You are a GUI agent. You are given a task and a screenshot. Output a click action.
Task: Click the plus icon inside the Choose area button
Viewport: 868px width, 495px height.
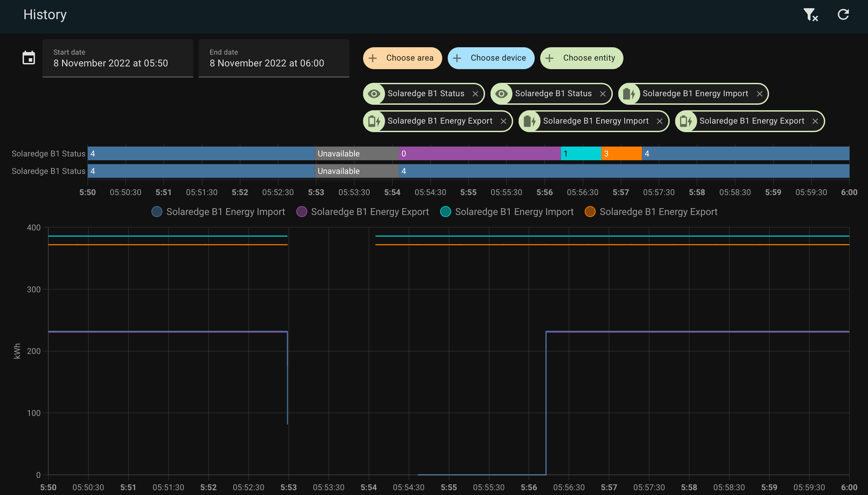point(372,58)
